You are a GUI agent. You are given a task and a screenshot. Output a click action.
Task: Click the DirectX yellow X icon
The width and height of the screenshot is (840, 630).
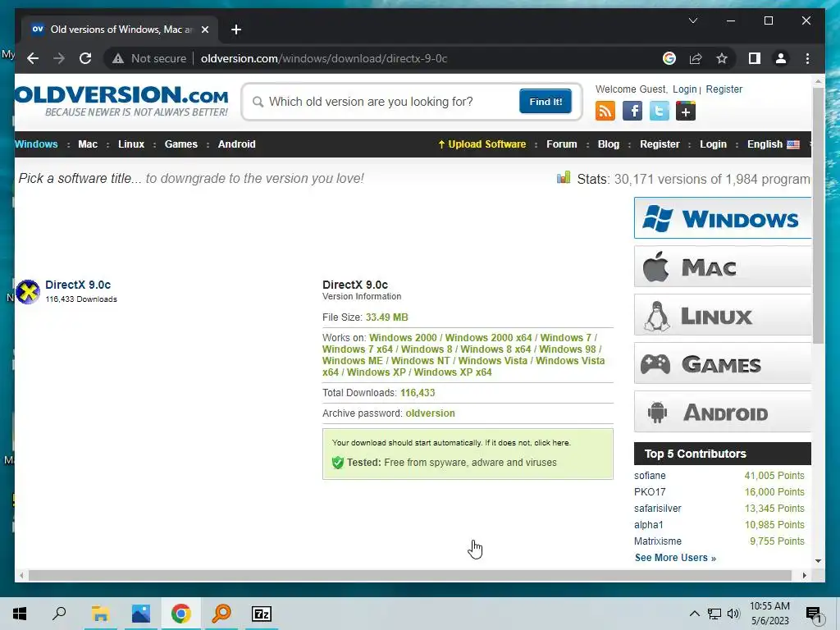[x=28, y=292]
